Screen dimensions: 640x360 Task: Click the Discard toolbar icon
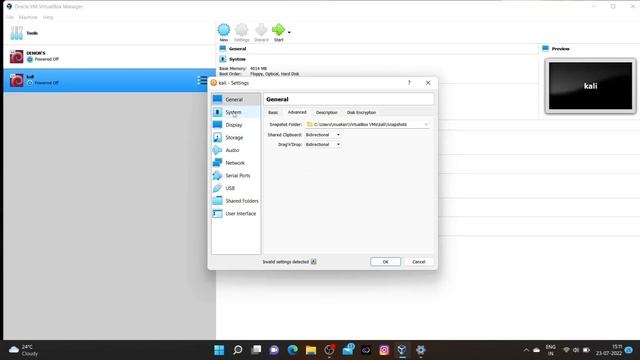point(261,32)
